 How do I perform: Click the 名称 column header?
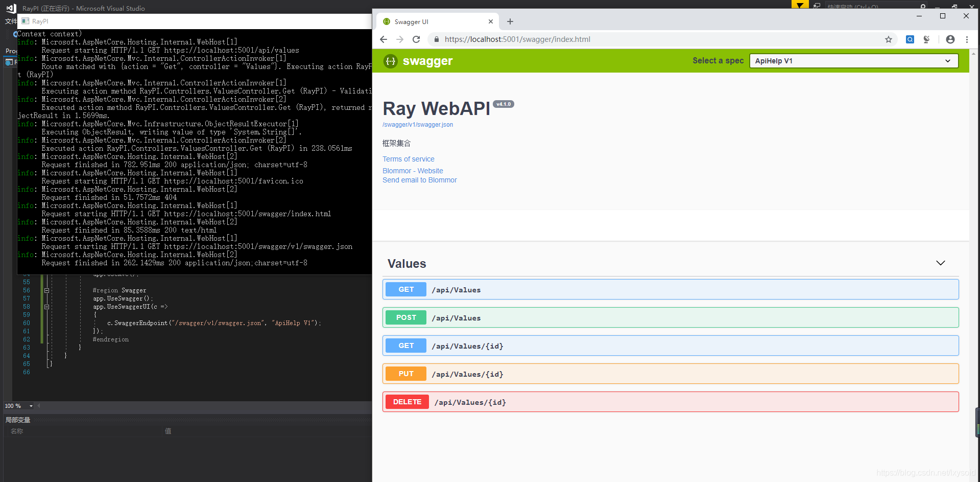[x=17, y=431]
